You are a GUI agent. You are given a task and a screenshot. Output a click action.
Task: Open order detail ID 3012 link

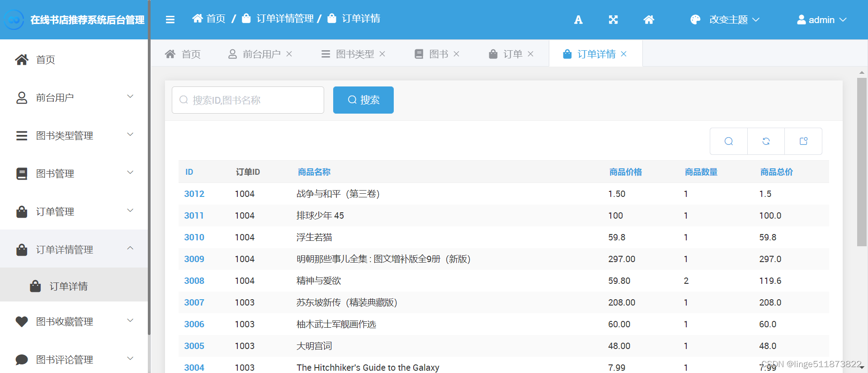pos(194,194)
